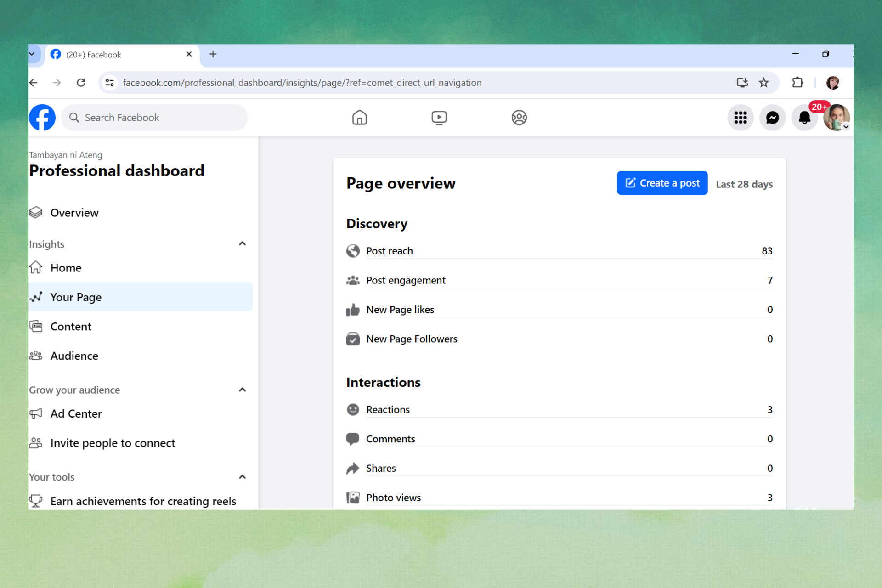
Task: Open the Notifications bell
Action: (804, 118)
